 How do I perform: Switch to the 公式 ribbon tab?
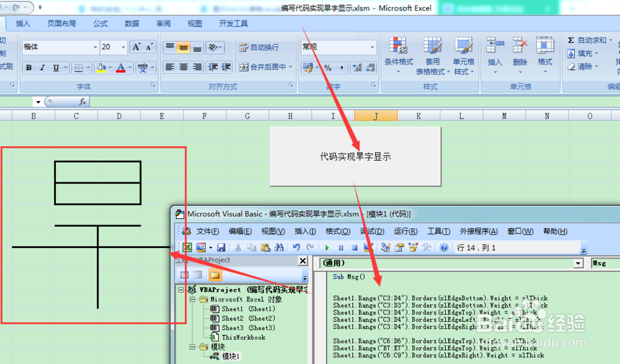click(x=100, y=24)
